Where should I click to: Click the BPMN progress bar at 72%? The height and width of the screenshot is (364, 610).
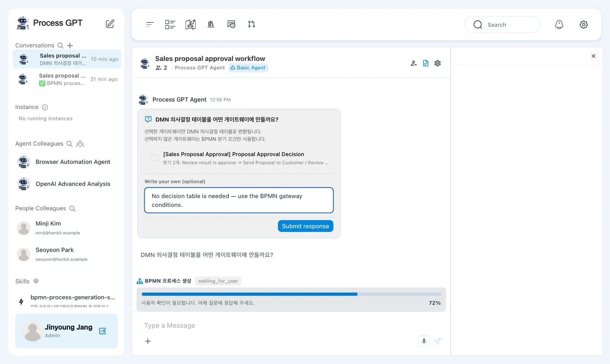pyautogui.click(x=291, y=294)
